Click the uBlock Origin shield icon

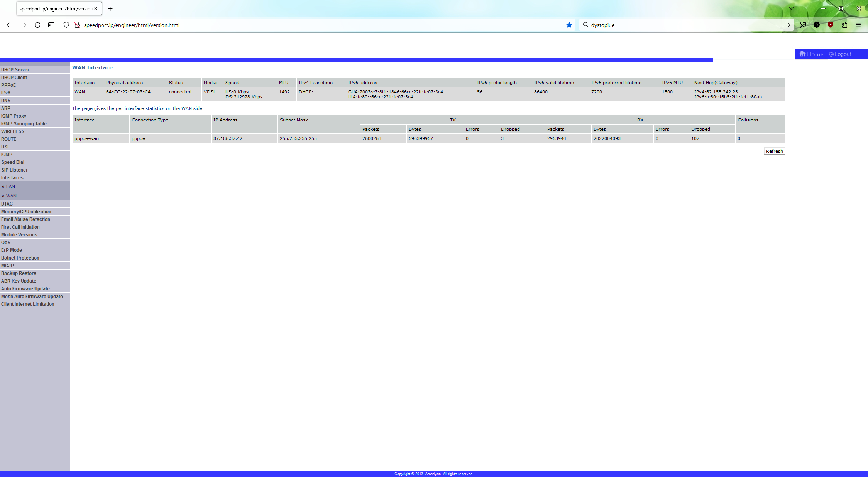click(831, 25)
